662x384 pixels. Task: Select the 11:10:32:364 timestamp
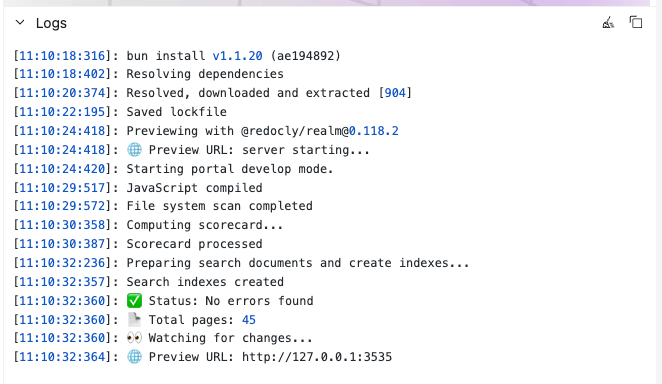click(x=62, y=357)
